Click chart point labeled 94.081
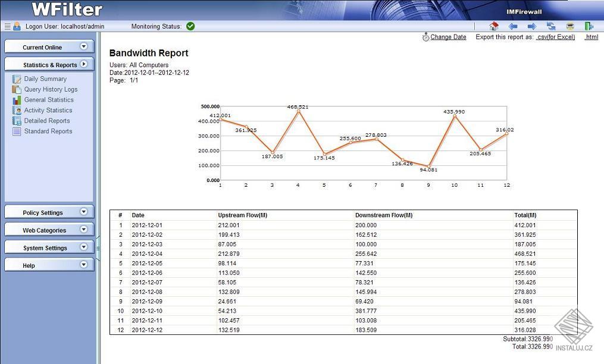 (428, 167)
